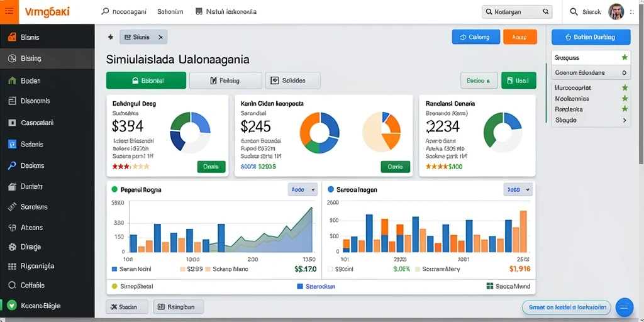Open the dropdown in Sareoa Inagen chart
The width and height of the screenshot is (644, 322).
coord(518,190)
